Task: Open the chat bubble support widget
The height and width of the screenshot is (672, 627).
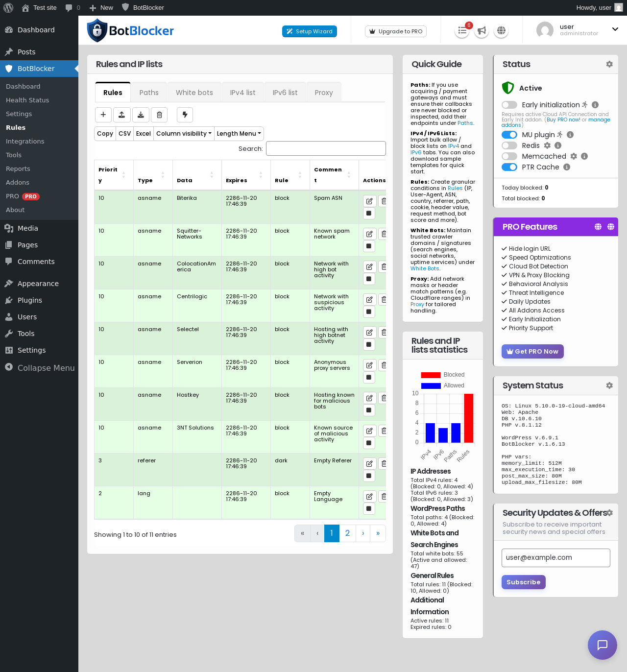Action: (x=603, y=645)
